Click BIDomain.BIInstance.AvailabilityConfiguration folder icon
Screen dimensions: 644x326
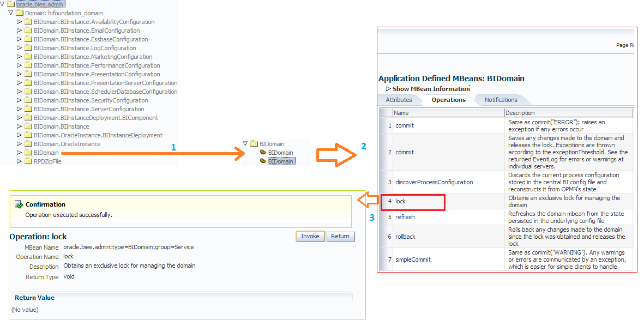[x=28, y=22]
